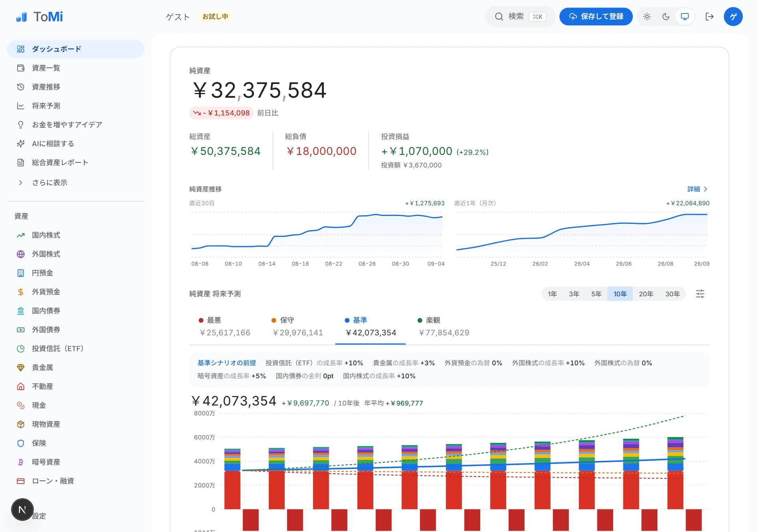The height and width of the screenshot is (532, 757).
Task: Click the 前日比 change badge -￥1,154,098
Action: click(x=222, y=113)
